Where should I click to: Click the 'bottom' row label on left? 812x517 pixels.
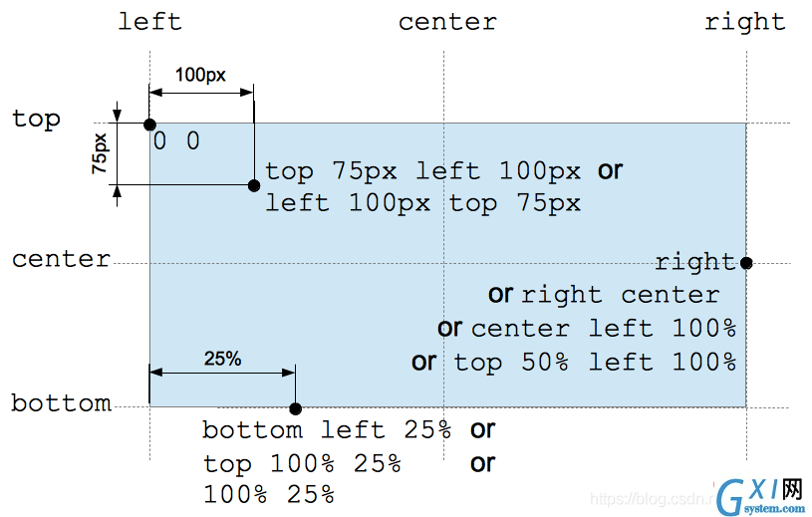point(62,402)
